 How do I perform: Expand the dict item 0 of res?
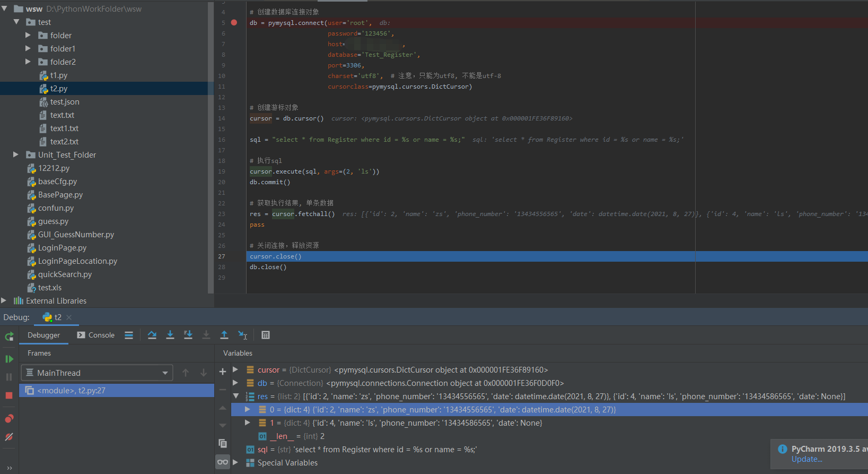click(x=248, y=409)
